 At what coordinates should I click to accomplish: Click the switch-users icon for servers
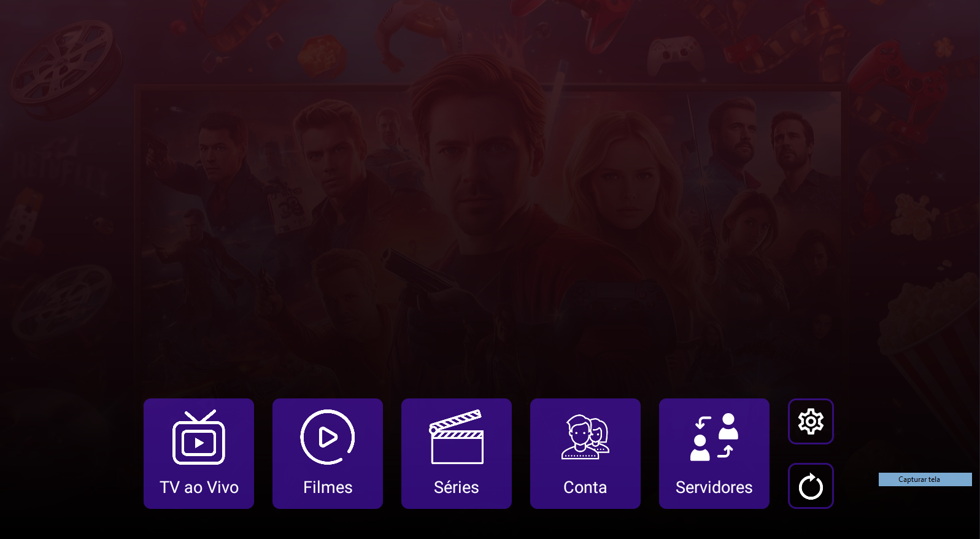[x=714, y=437]
